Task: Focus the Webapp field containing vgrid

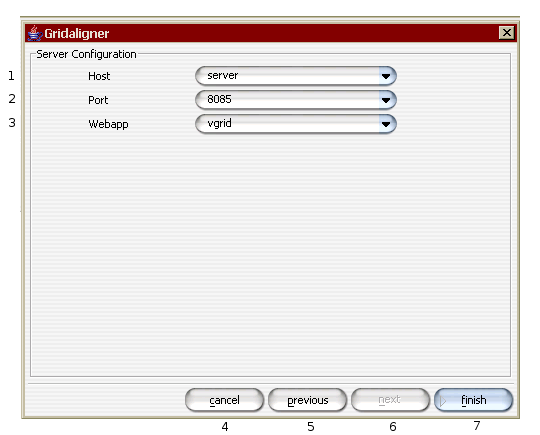Action: point(288,124)
